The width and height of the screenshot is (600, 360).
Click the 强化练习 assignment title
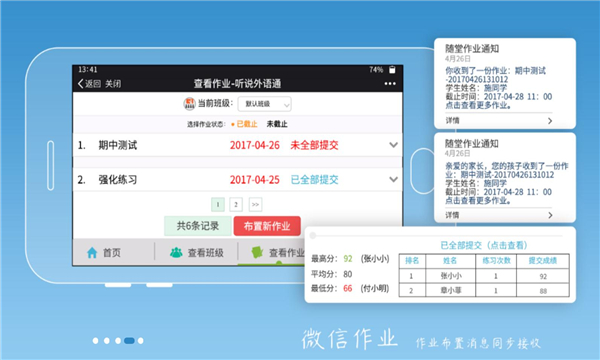tap(118, 180)
